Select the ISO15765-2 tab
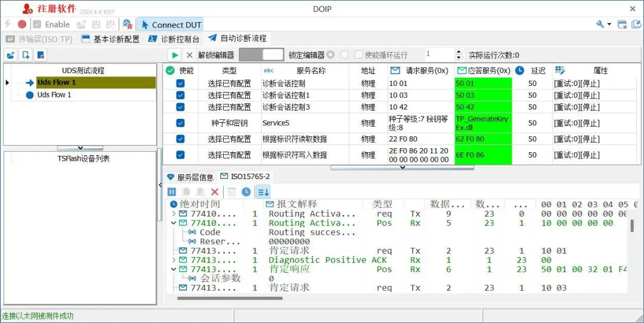Screen dimensions: 644x323 coord(245,177)
